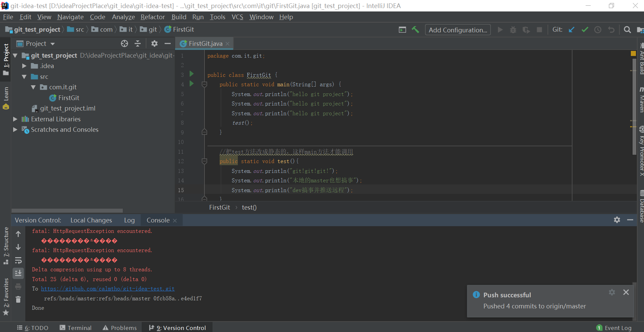
Task: Expand Scratches and Consoles node
Action: 15,129
